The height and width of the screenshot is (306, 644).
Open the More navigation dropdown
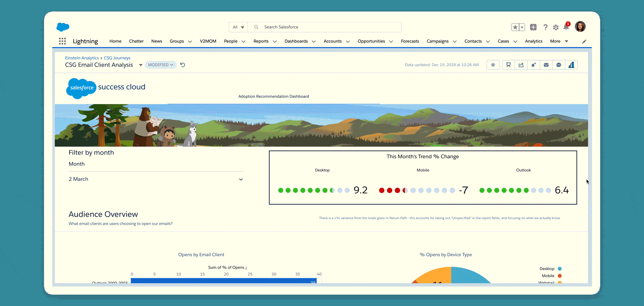pyautogui.click(x=559, y=41)
